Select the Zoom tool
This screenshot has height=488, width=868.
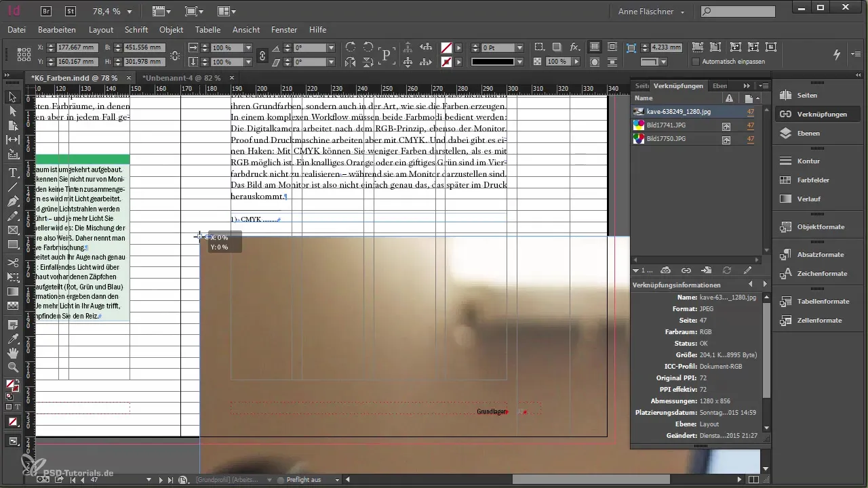[x=12, y=367]
